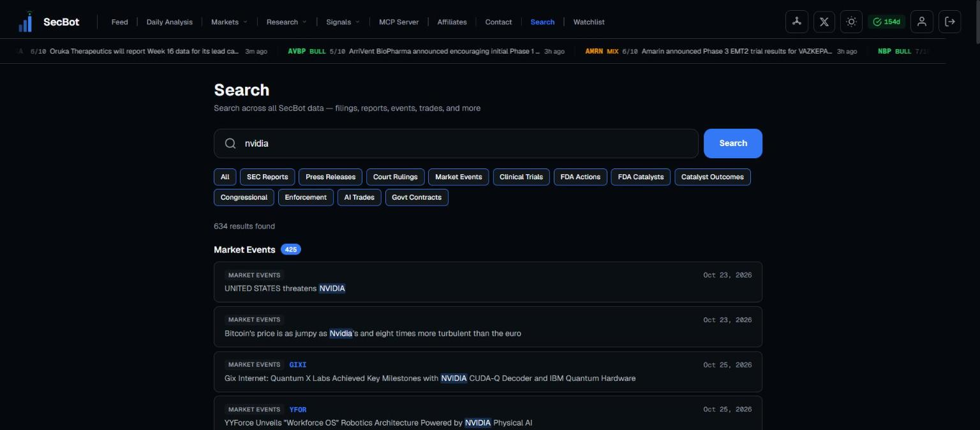Screen dimensions: 980x430
Task: Open the X (Twitter) social icon
Action: pyautogui.click(x=824, y=22)
